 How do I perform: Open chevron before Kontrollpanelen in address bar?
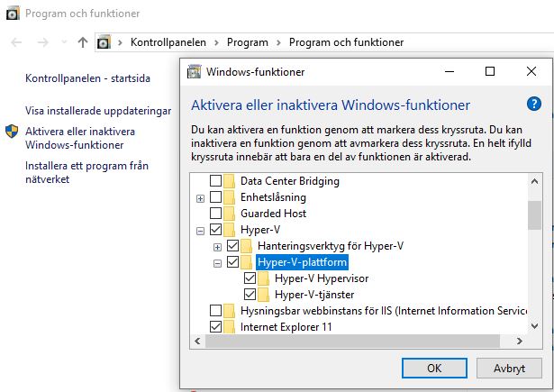pos(120,42)
